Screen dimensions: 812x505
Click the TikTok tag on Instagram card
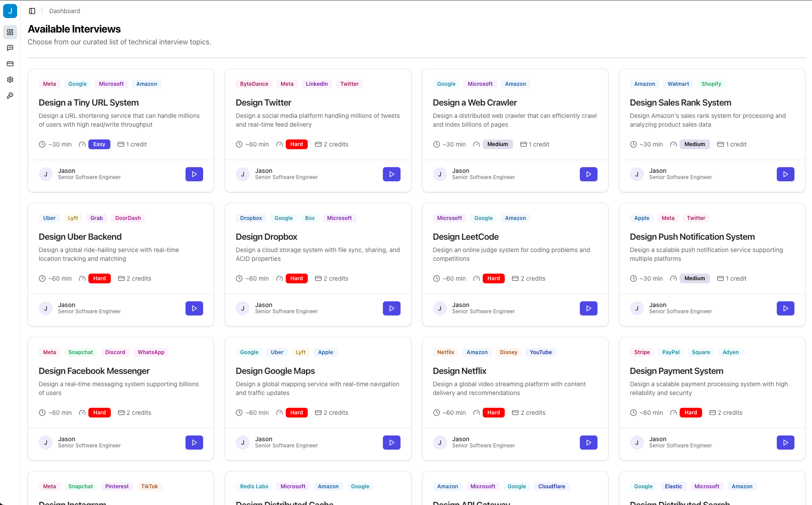coord(149,487)
